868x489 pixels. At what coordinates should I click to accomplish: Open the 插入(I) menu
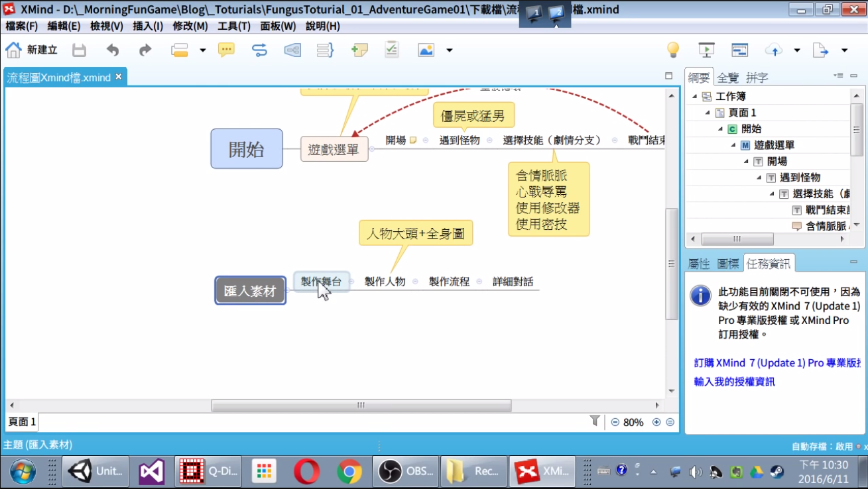pos(148,26)
